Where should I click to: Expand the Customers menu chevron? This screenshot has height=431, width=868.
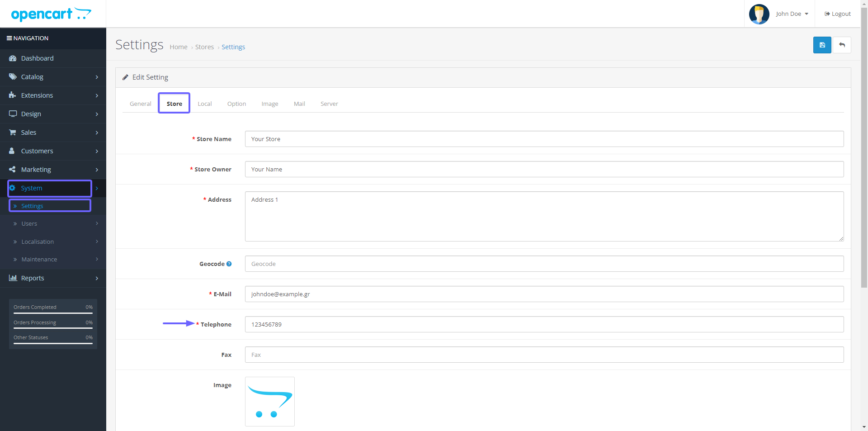point(97,152)
